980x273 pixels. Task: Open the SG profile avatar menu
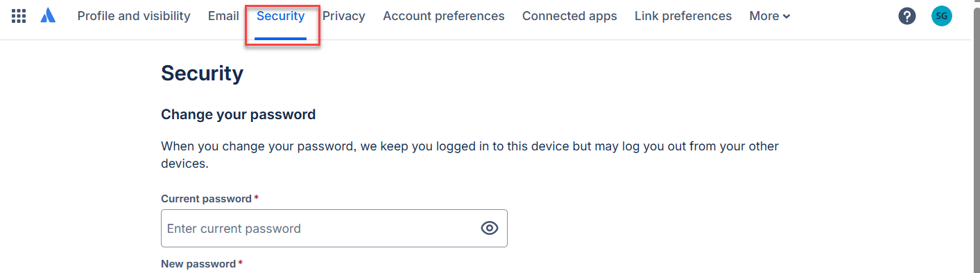point(942,16)
